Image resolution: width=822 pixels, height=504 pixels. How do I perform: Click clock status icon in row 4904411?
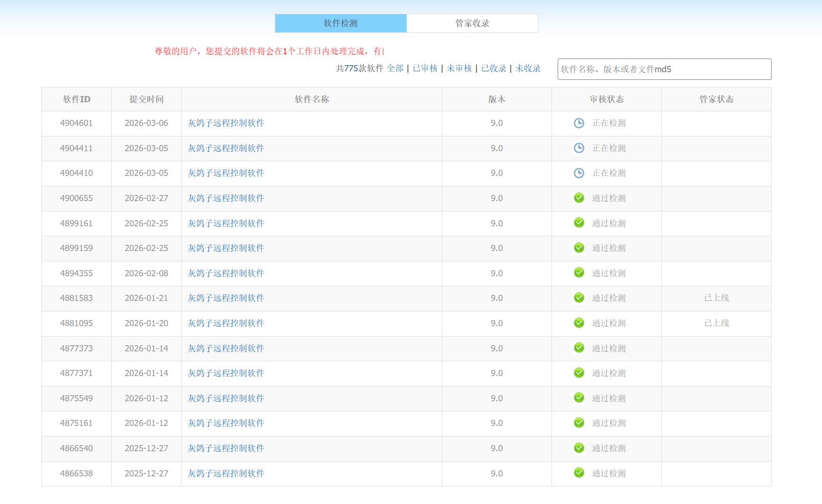click(x=579, y=148)
